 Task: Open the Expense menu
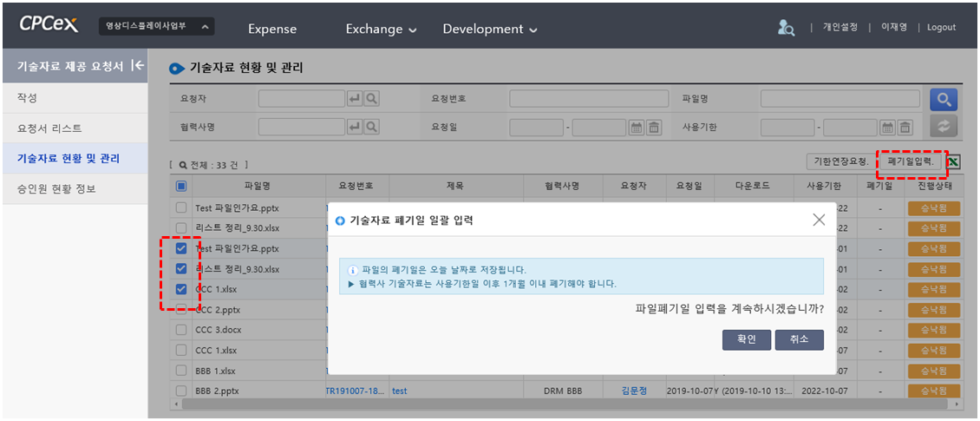[272, 30]
